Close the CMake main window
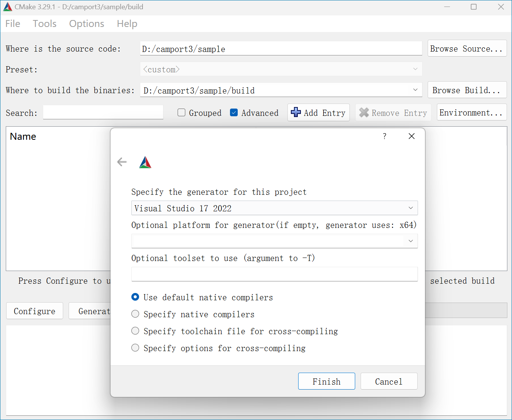 click(x=501, y=7)
